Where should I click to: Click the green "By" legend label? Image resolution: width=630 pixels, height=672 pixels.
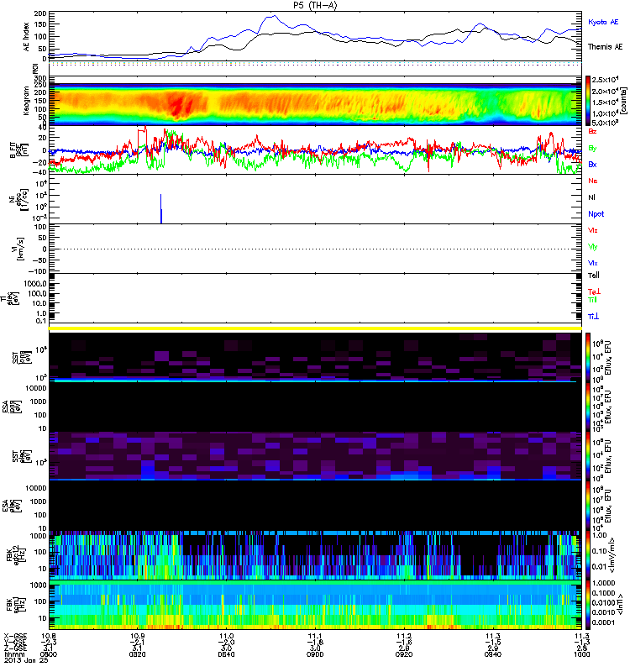tap(593, 149)
